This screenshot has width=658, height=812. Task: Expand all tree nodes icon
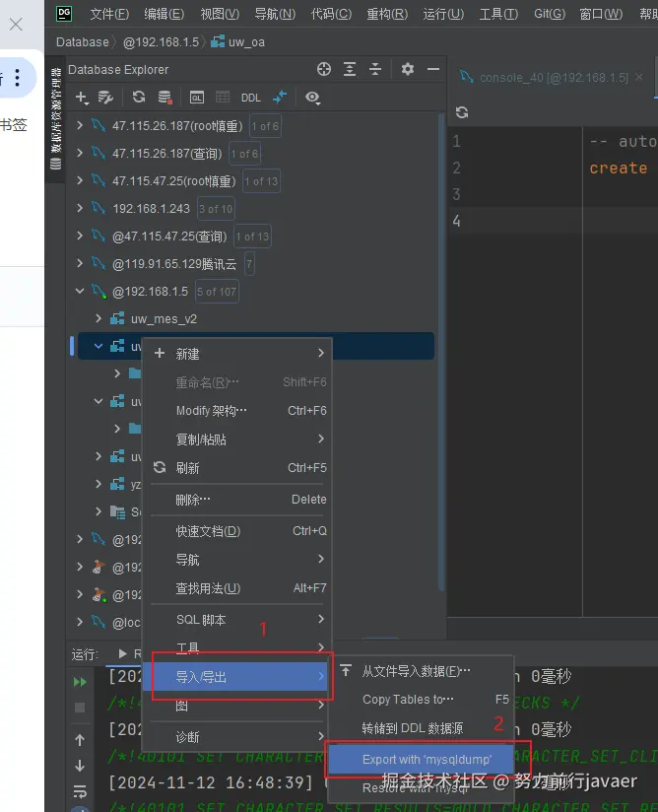point(350,69)
